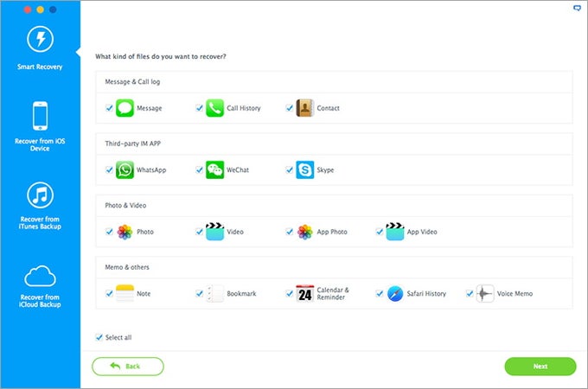Click the green Next button

(x=540, y=367)
